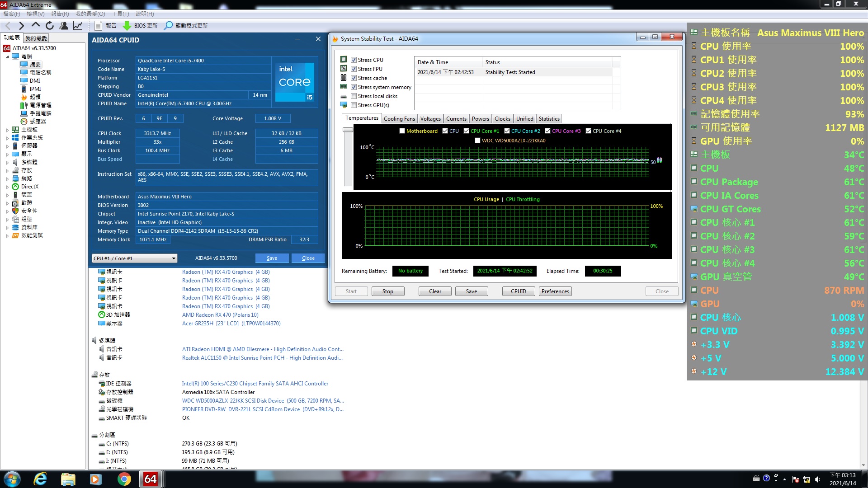Toggle the Stress CPU checkbox on
The height and width of the screenshot is (488, 868).
tap(354, 60)
